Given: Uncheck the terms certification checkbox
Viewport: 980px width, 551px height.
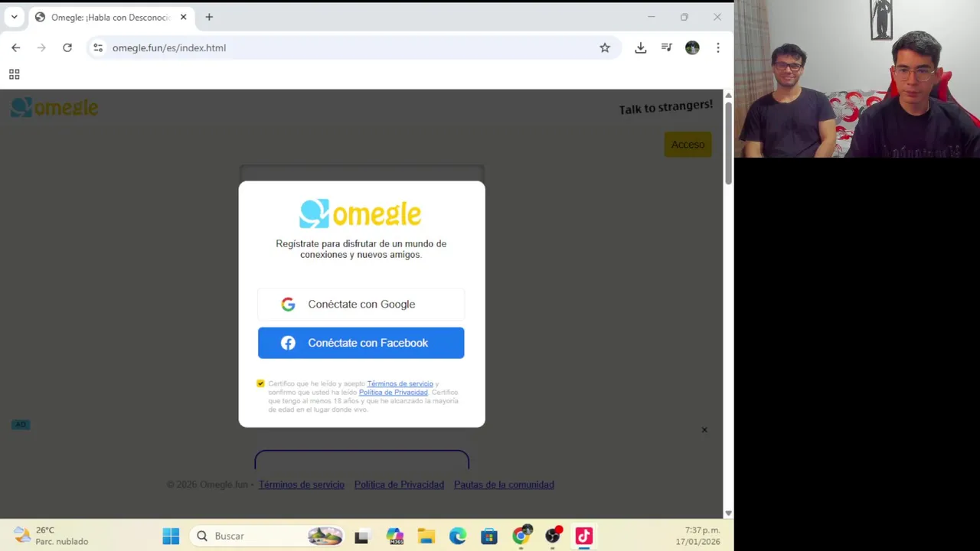Looking at the screenshot, I should [260, 383].
